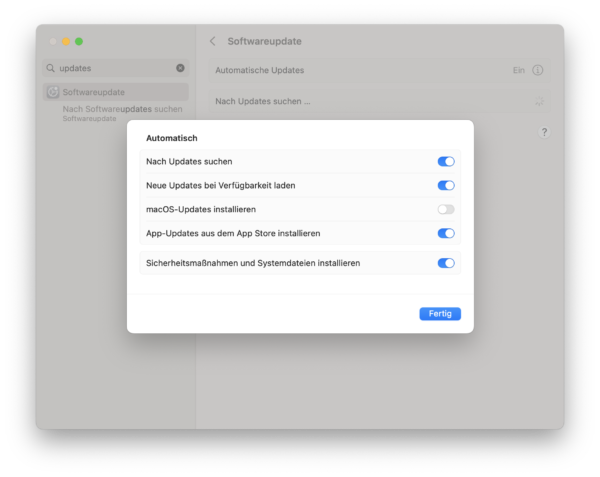Click the magnifying glass search icon

tap(51, 68)
